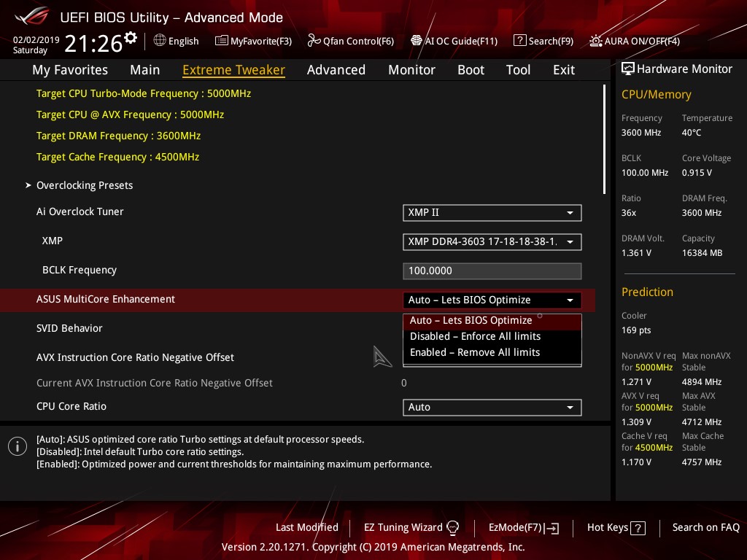The width and height of the screenshot is (747, 560).
Task: Select Ai Overclock Tuner label
Action: point(80,211)
